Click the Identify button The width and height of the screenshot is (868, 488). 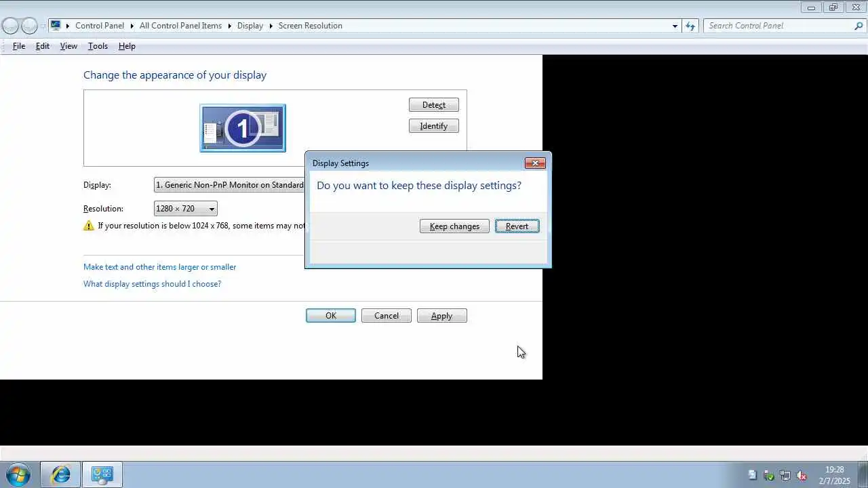coord(434,126)
